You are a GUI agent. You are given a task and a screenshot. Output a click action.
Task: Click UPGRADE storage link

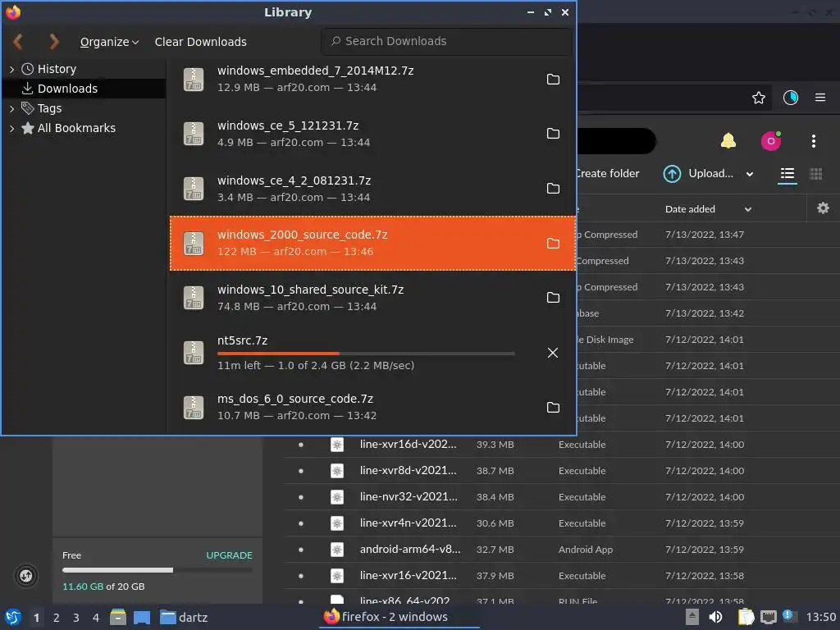(x=229, y=555)
